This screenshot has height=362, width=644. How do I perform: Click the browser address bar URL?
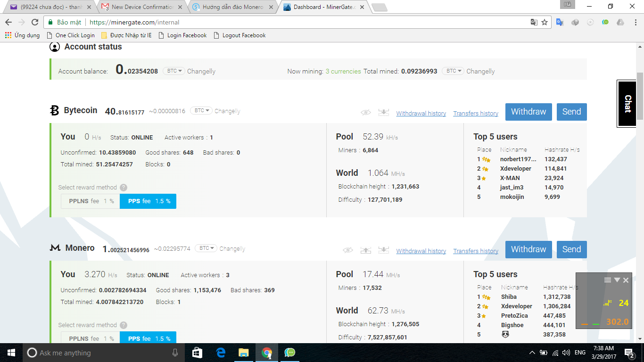click(134, 22)
